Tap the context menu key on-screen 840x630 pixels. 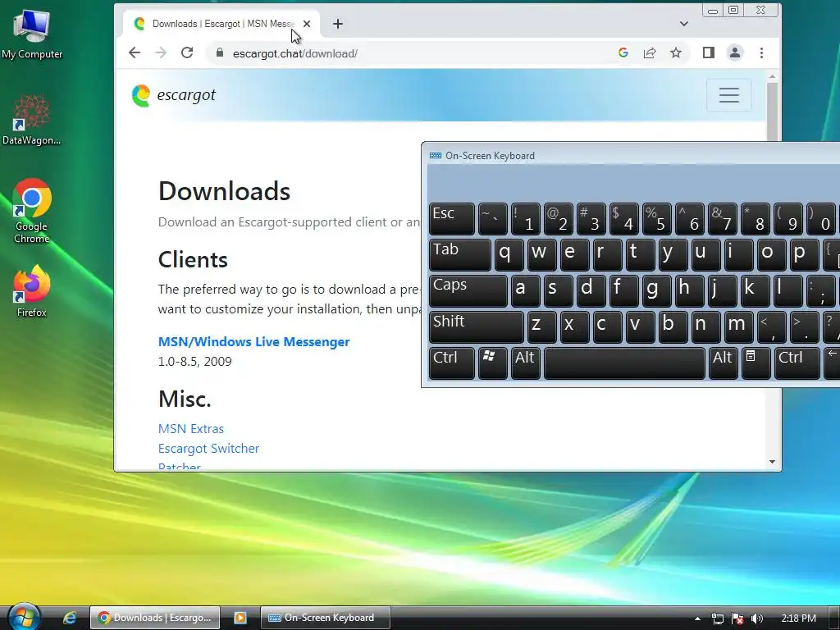pyautogui.click(x=756, y=363)
